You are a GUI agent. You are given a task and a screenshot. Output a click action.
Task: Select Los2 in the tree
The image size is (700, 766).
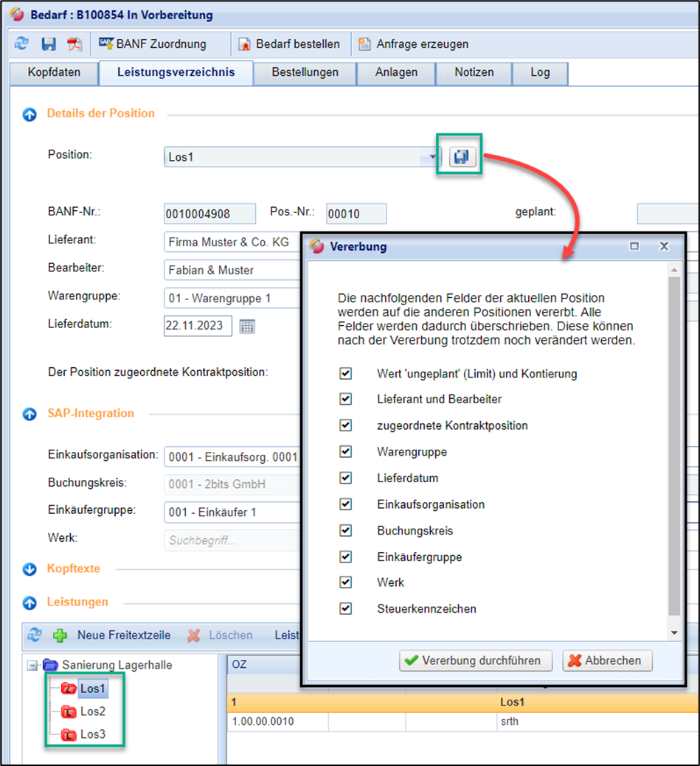92,711
